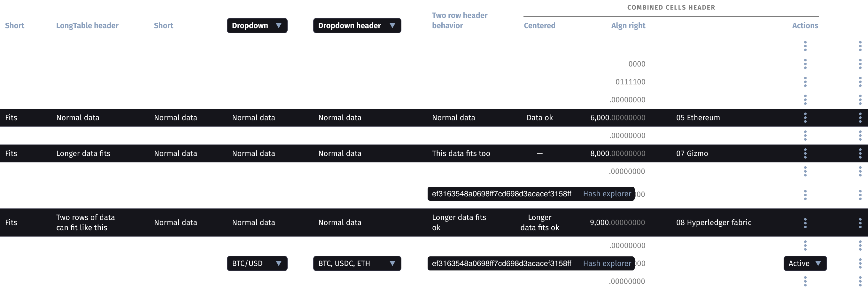
Task: Click the row-end kebab icon in 05 Ethereum row
Action: [860, 117]
